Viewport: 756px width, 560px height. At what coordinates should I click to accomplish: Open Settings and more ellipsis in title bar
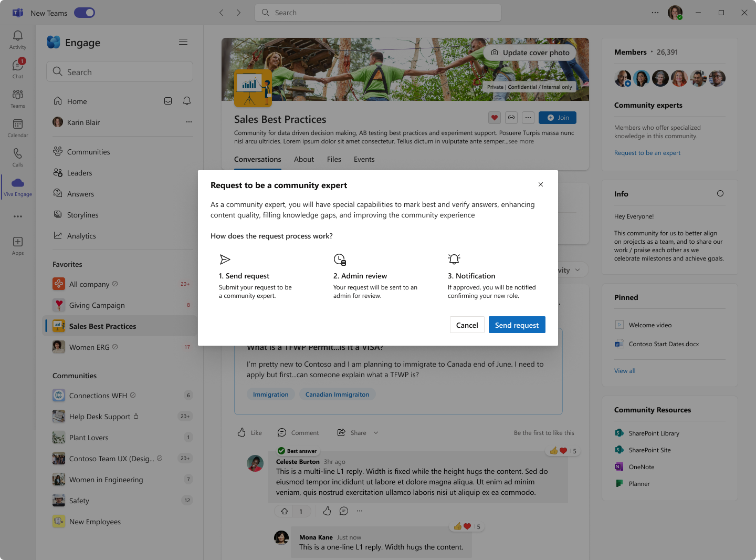click(x=655, y=13)
